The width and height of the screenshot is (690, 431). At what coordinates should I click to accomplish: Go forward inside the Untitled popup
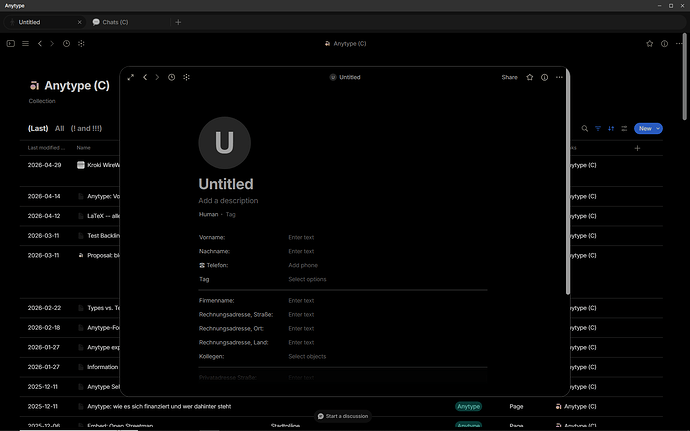pyautogui.click(x=157, y=77)
